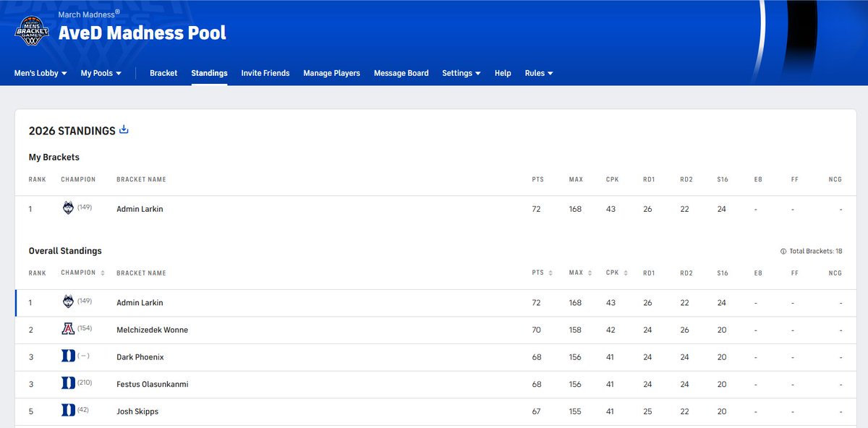Click the NCG header in My Brackets
The image size is (868, 428).
coord(835,179)
